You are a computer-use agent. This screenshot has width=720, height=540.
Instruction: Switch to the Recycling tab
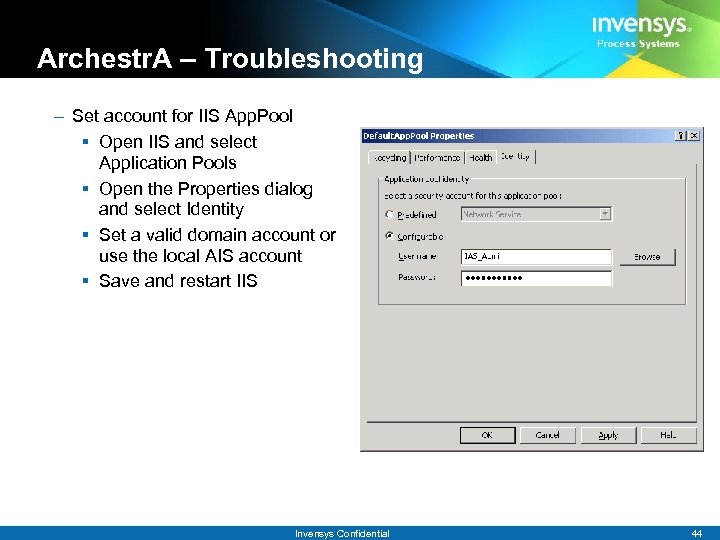(x=389, y=158)
